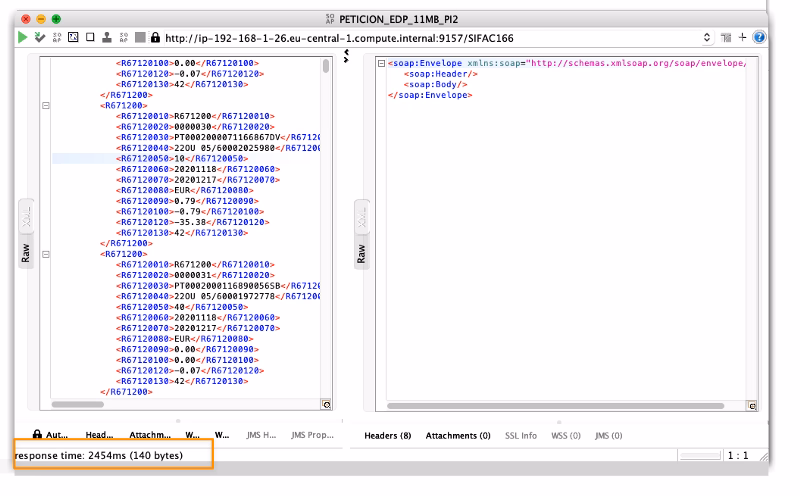The image size is (800, 496).
Task: Click the empty square toolbar icon
Action: pos(90,37)
